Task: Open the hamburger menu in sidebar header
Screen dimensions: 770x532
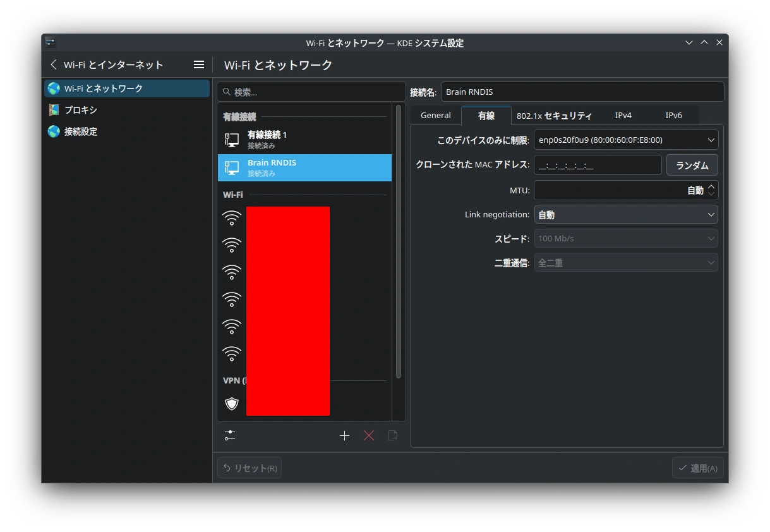Action: (x=199, y=64)
